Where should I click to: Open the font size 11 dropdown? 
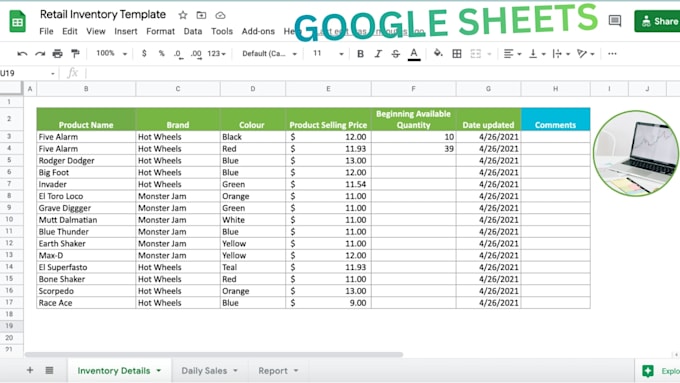[328, 54]
